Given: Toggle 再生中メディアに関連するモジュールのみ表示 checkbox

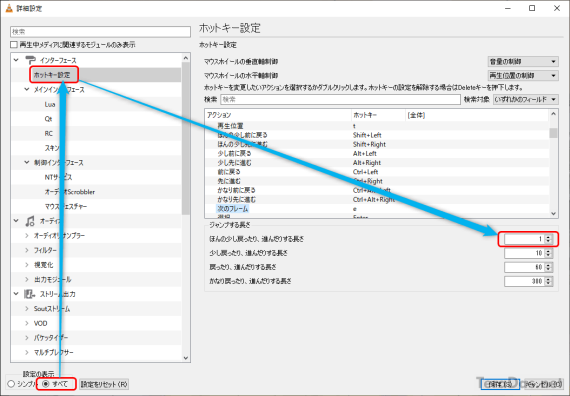Looking at the screenshot, I should tap(14, 45).
